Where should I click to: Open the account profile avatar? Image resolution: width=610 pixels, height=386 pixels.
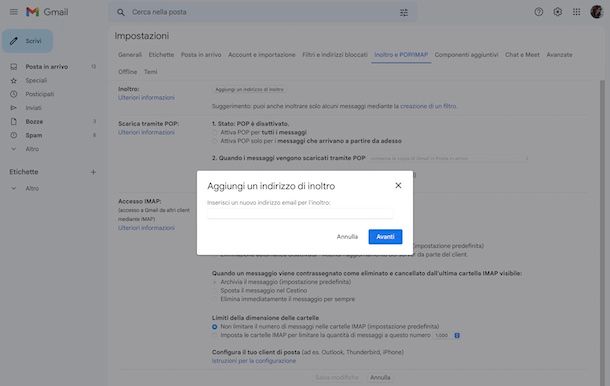596,12
